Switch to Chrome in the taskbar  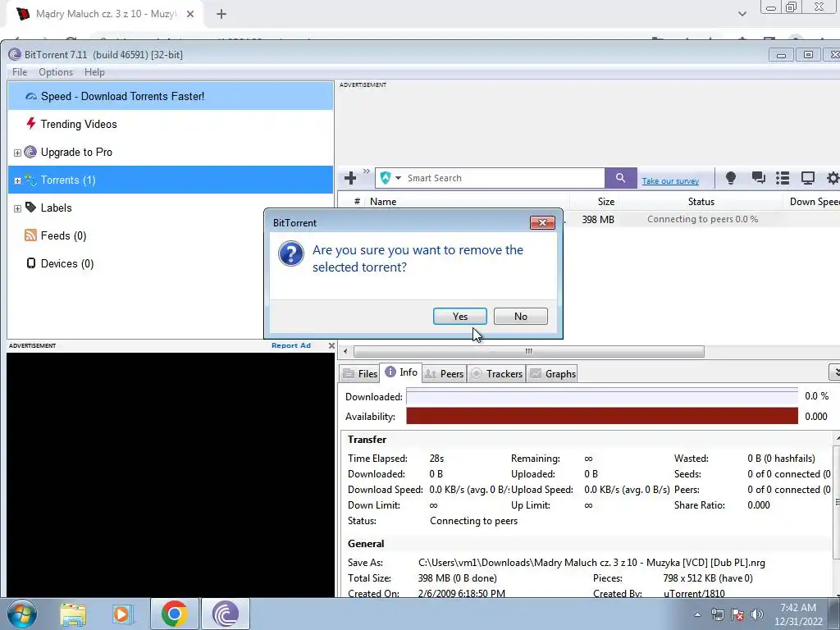pos(174,614)
